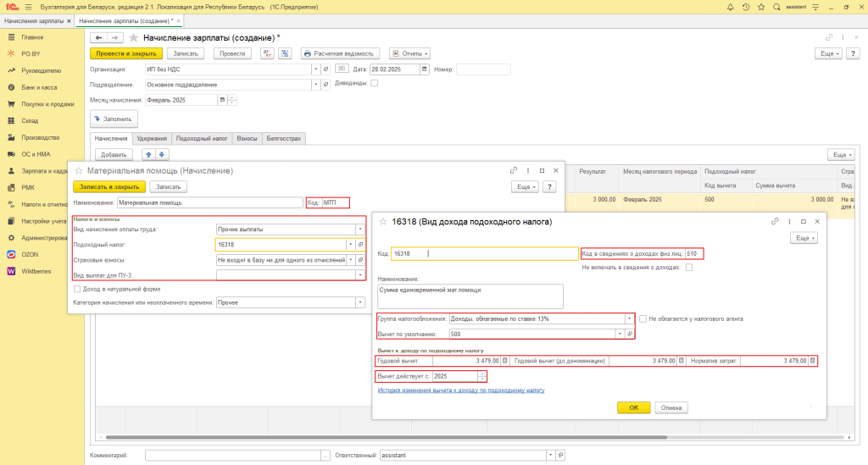Screen dimensions: 868x465
Task: Open Покупки и продажи section
Action: click(47, 104)
